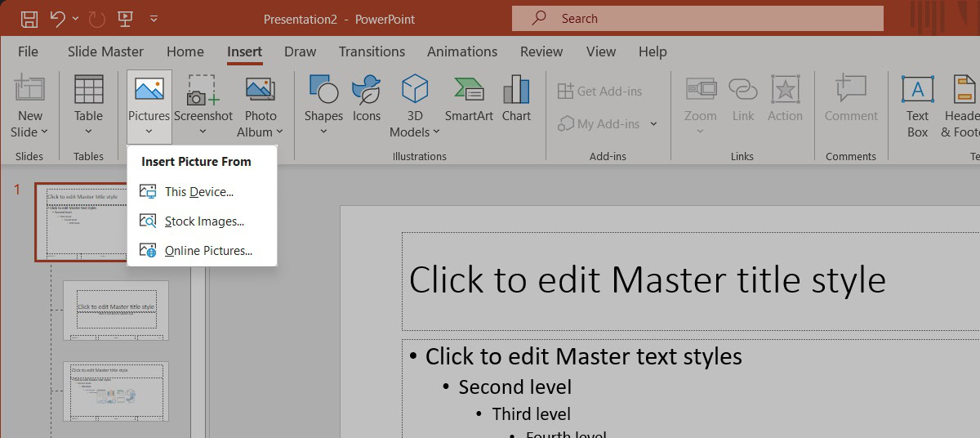Open Customize Quick Access Toolbar dropdown
This screenshot has height=438, width=980.
tap(154, 19)
